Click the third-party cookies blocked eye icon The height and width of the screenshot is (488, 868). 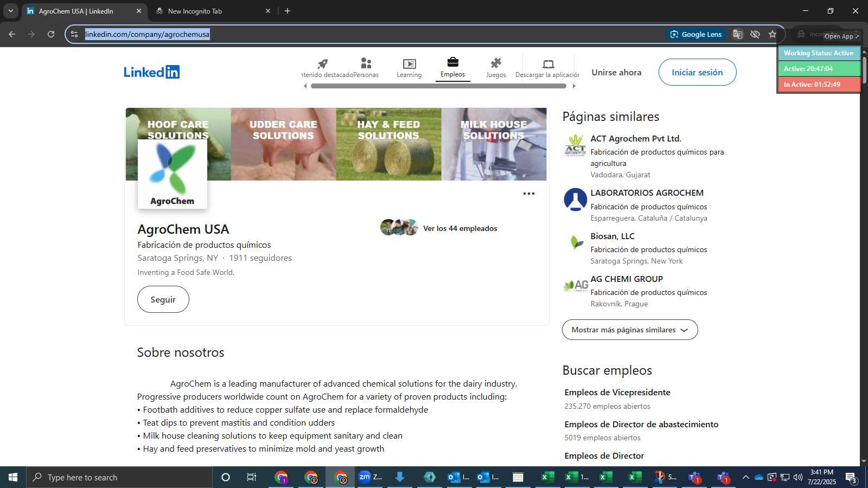point(755,34)
